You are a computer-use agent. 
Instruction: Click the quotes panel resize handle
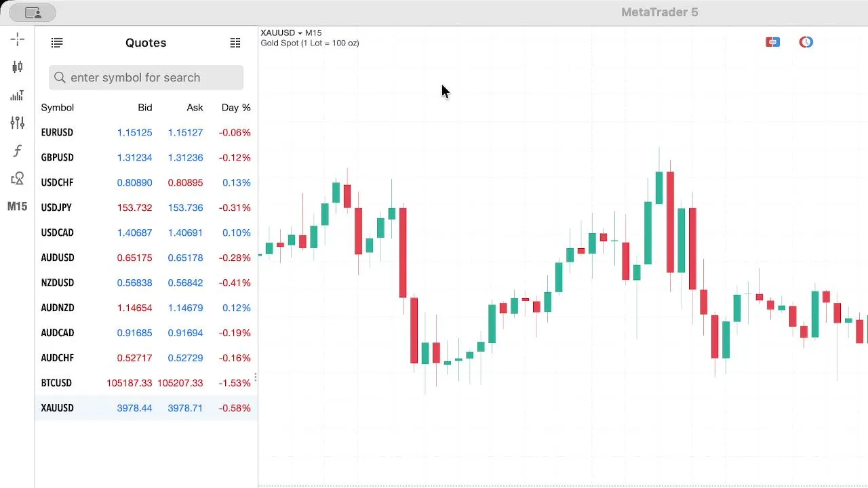point(256,378)
